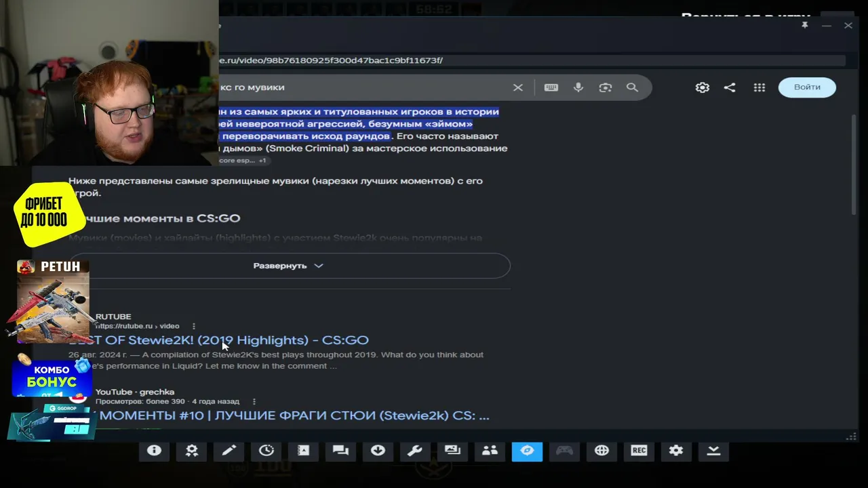
Task: Open the globe icon in the overlay toolbar
Action: click(x=601, y=451)
